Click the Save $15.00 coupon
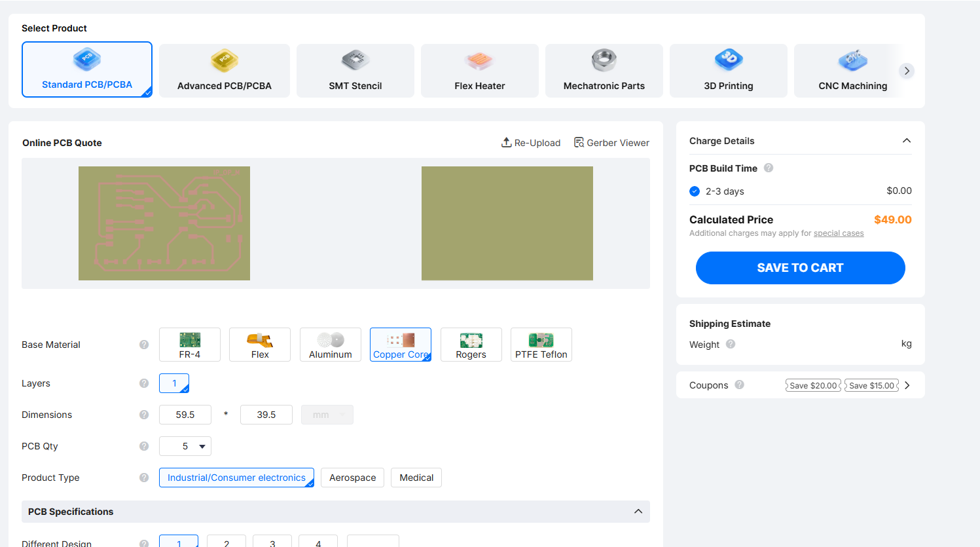980x547 pixels. click(872, 385)
